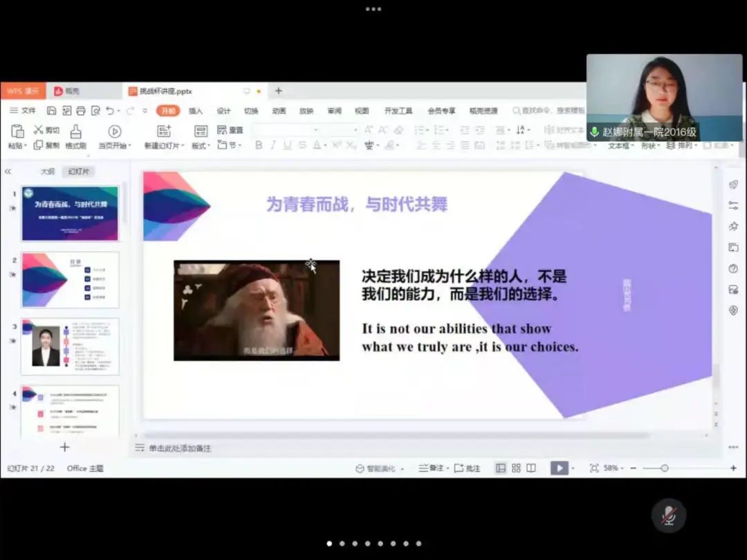Click the Format Painter (格式刷) brush icon

coord(75,131)
